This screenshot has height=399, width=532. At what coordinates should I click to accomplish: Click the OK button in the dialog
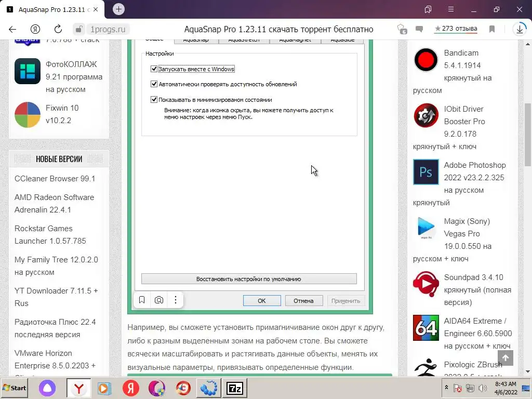262,301
